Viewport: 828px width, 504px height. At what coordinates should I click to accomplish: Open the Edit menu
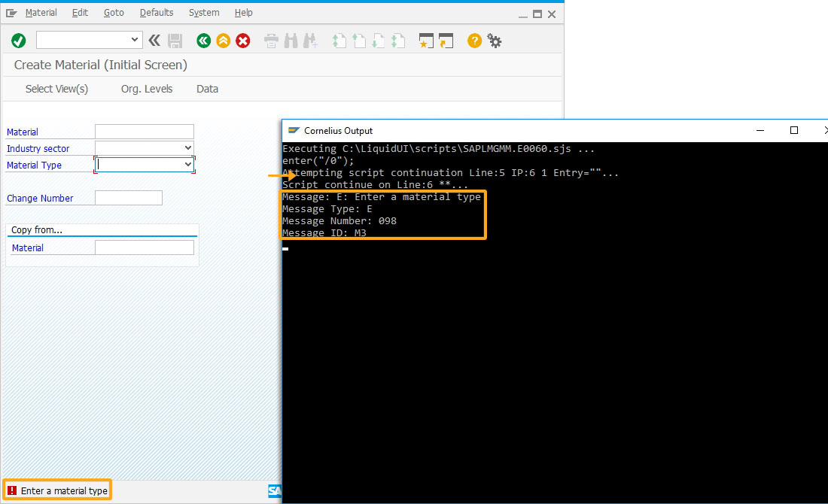[81, 13]
